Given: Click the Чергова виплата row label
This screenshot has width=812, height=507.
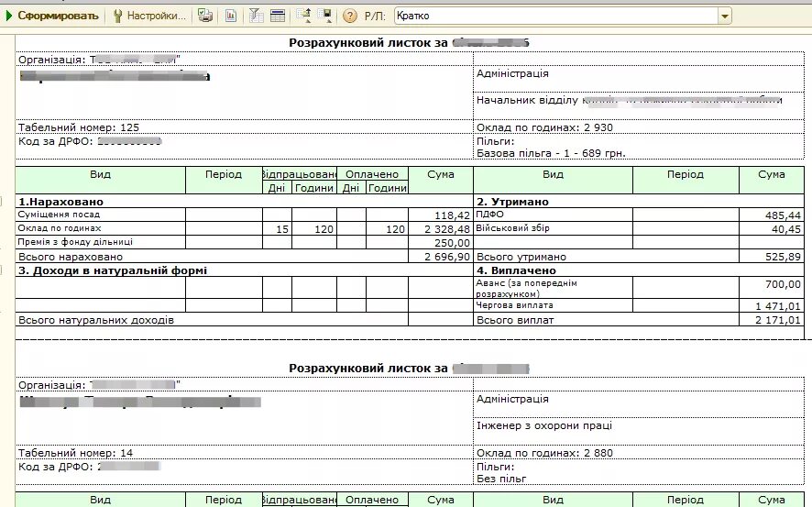Looking at the screenshot, I should [514, 305].
